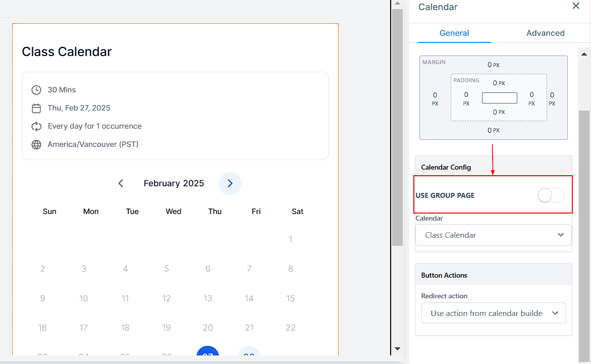The image size is (591, 364).
Task: Click the Class Calendar heading
Action: pyautogui.click(x=67, y=51)
